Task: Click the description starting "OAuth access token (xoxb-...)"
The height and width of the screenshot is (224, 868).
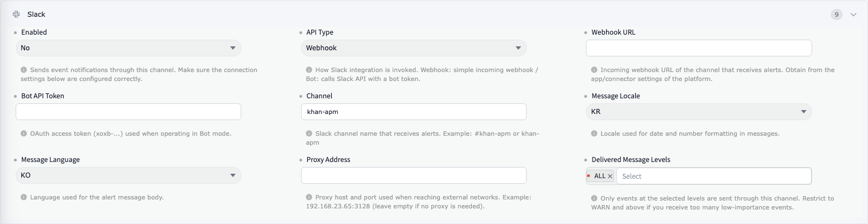Action: pyautogui.click(x=131, y=134)
